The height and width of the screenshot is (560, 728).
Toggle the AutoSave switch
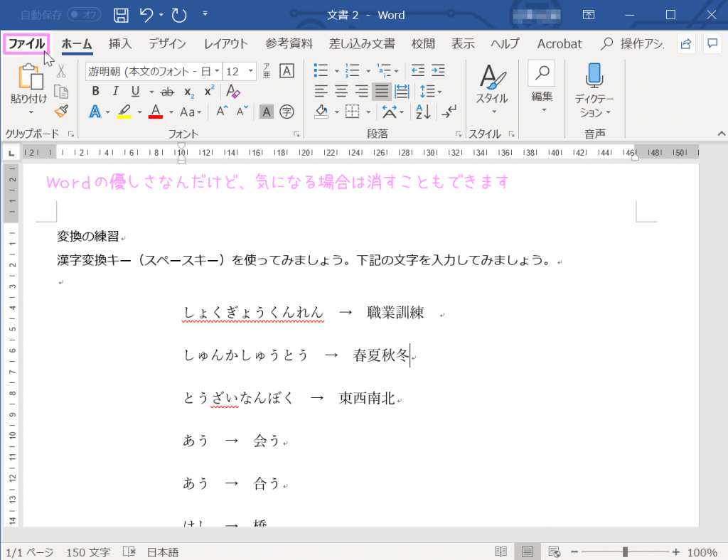84,15
